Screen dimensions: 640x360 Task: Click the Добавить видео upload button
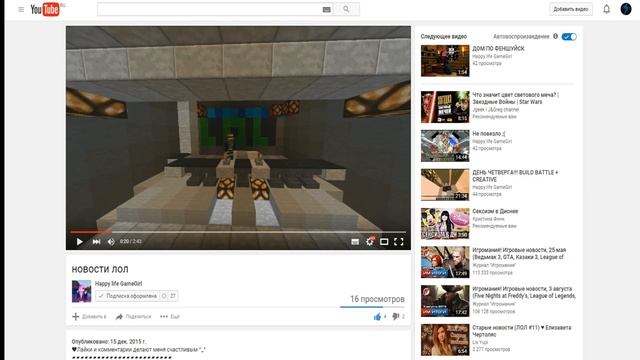(571, 9)
